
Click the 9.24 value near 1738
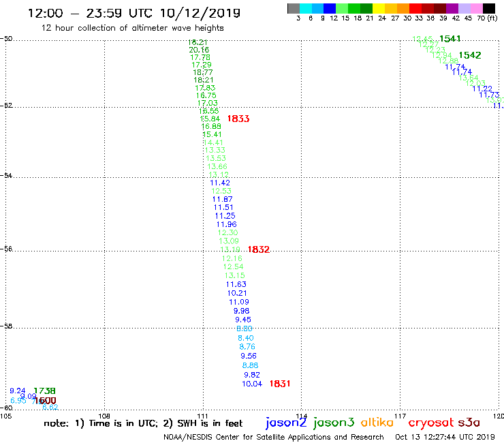point(17,391)
